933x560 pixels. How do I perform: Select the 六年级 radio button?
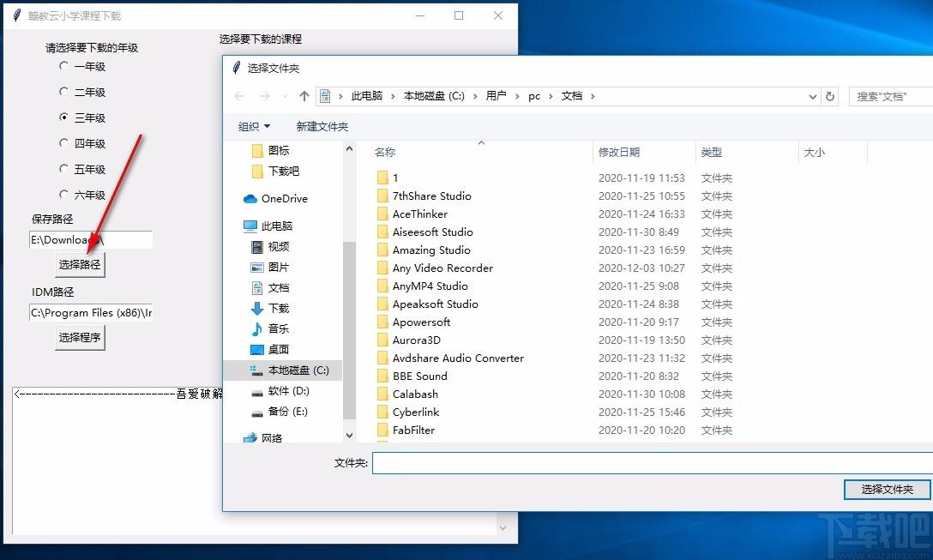63,194
